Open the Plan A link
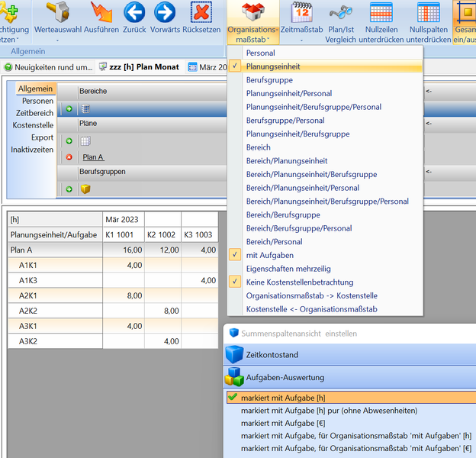This screenshot has width=476, height=458. [x=92, y=157]
